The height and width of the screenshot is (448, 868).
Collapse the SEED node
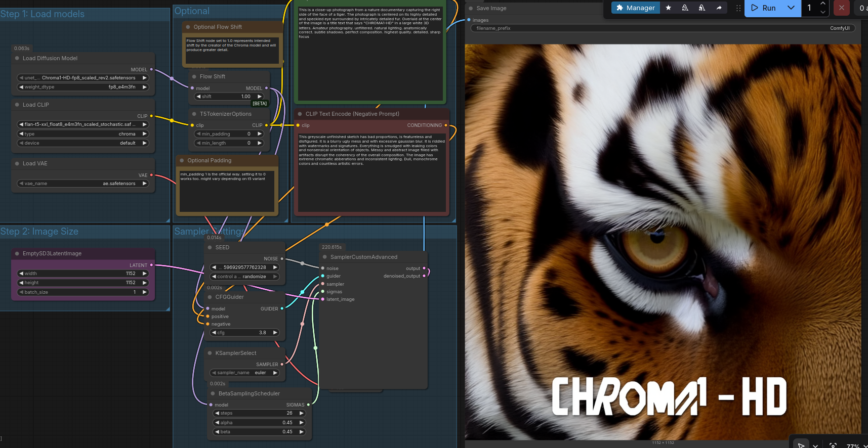tap(210, 247)
